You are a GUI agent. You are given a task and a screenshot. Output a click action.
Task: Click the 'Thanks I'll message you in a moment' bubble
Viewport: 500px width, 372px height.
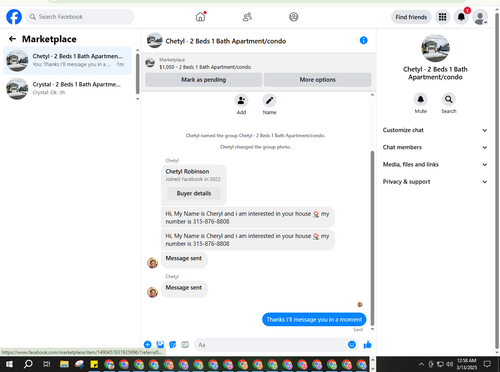314,319
